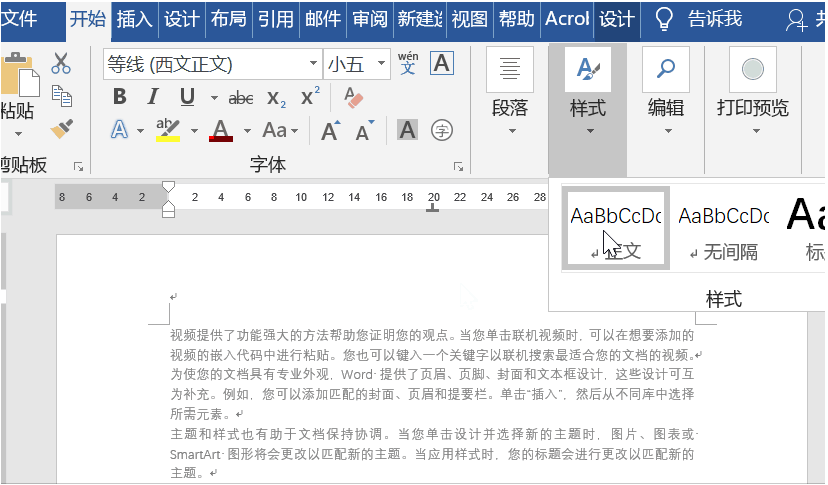Click the Format Painter brush icon
This screenshot has width=828, height=485.
pyautogui.click(x=61, y=128)
